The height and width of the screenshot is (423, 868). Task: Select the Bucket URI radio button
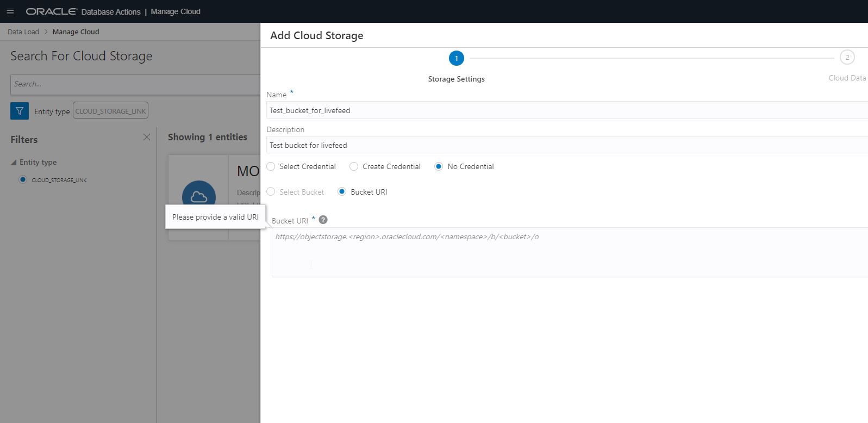point(342,191)
